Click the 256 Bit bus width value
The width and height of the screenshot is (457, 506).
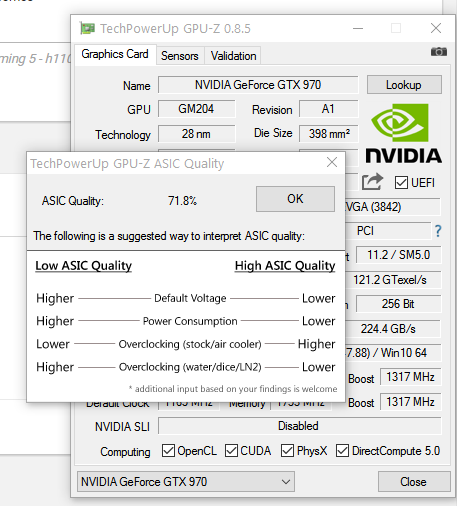[398, 304]
